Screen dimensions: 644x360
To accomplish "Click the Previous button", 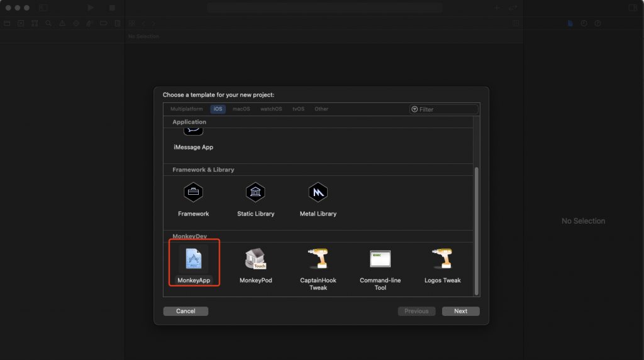I will [416, 311].
